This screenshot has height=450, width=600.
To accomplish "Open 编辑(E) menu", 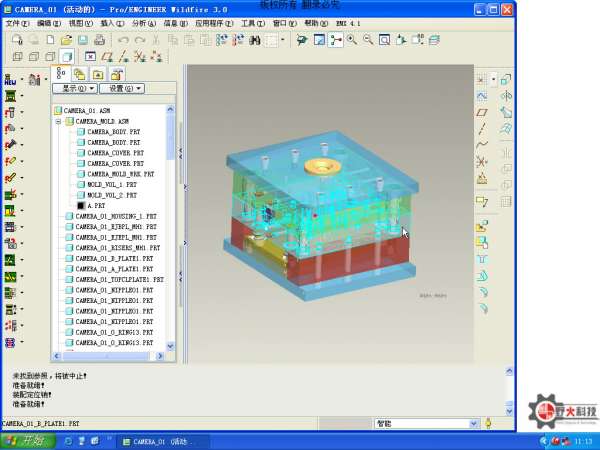I will (x=49, y=23).
